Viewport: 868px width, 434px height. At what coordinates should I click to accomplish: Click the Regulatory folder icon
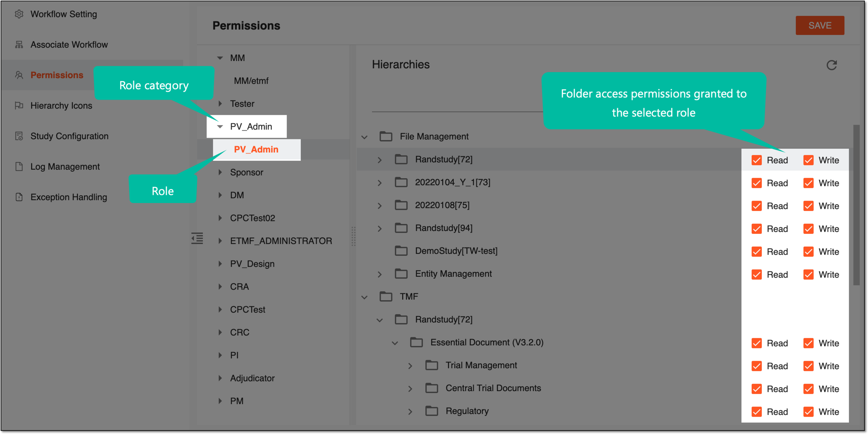(x=432, y=411)
